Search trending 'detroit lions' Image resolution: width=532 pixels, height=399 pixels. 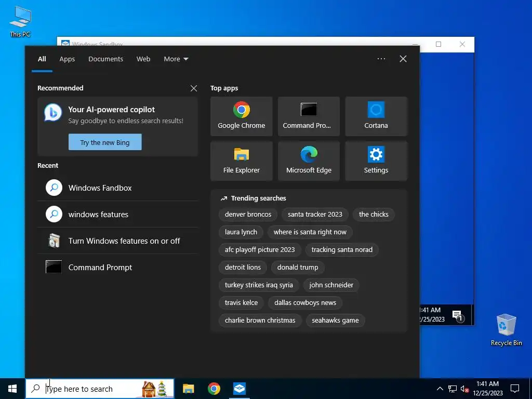243,268
